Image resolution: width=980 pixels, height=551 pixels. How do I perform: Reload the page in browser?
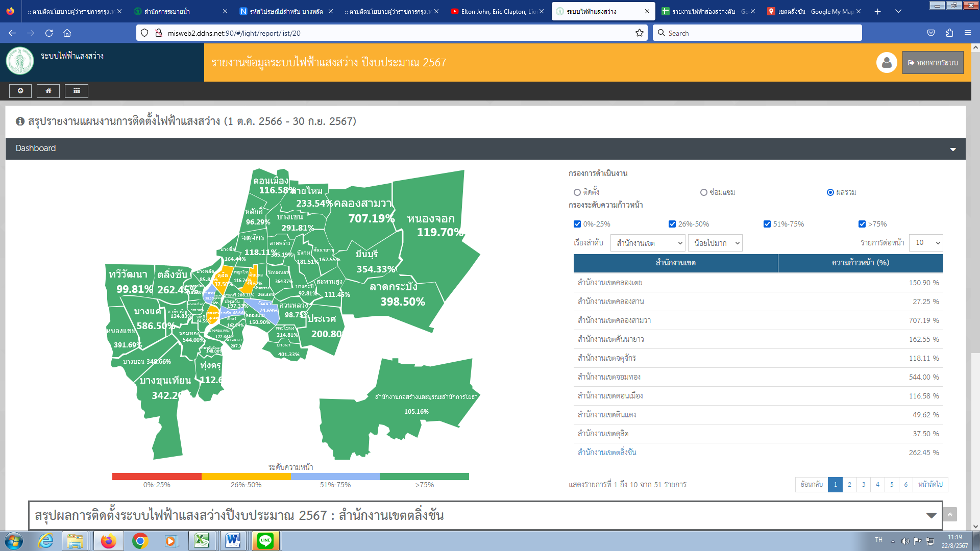(x=49, y=33)
